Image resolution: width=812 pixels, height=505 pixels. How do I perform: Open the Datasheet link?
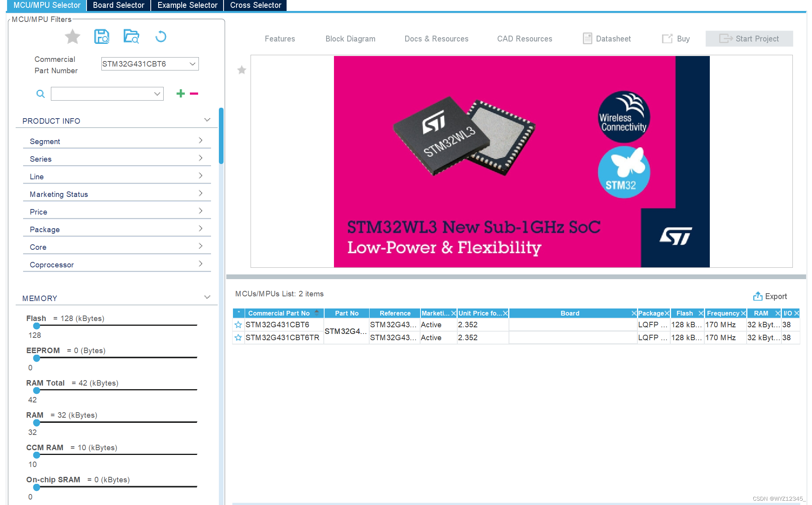[607, 39]
